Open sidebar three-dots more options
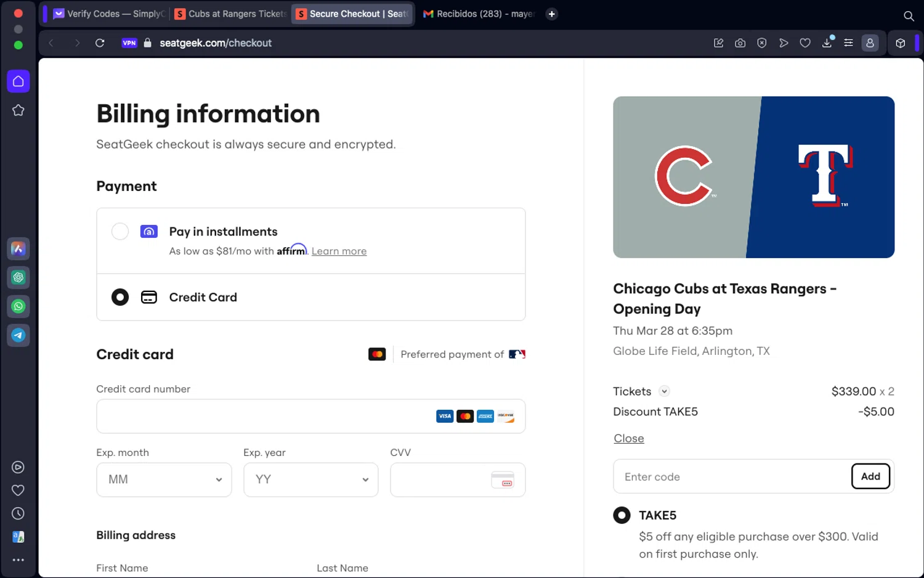The height and width of the screenshot is (578, 924). pos(18,560)
